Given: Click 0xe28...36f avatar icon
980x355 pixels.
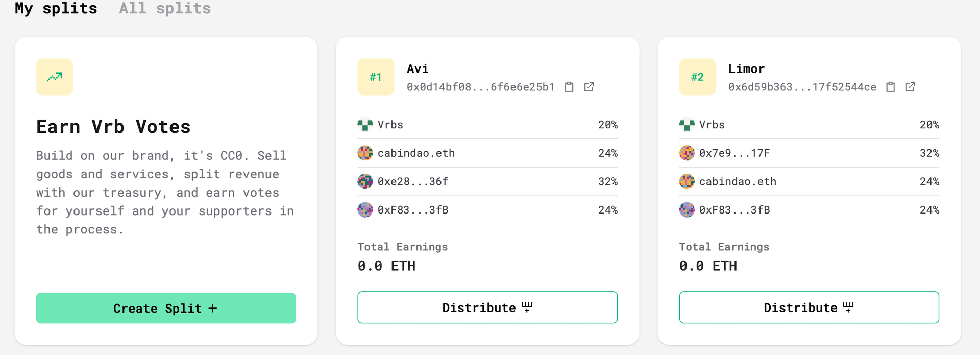Looking at the screenshot, I should (x=365, y=181).
